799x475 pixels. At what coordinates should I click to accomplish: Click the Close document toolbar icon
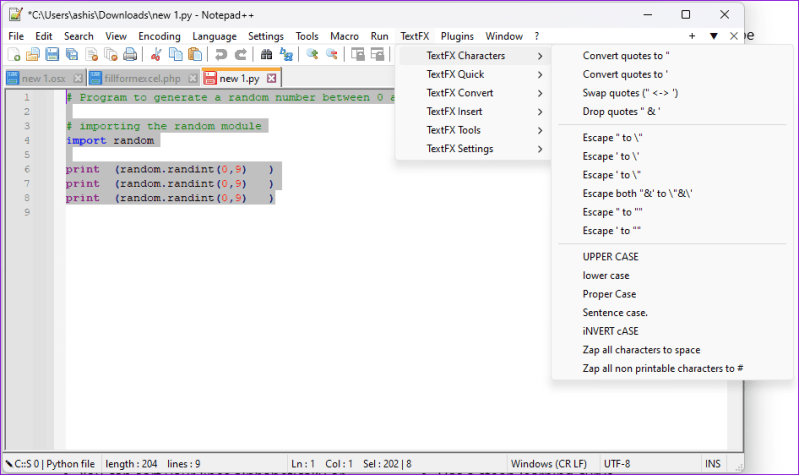pos(91,55)
